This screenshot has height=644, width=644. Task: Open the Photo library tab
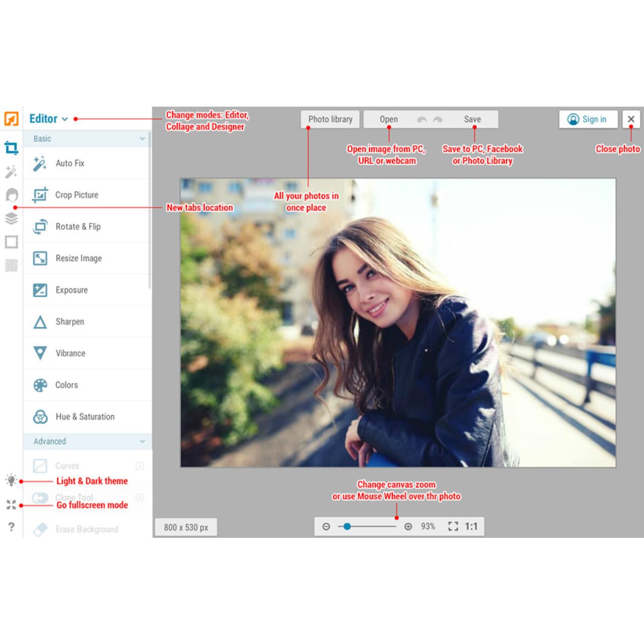coord(330,119)
